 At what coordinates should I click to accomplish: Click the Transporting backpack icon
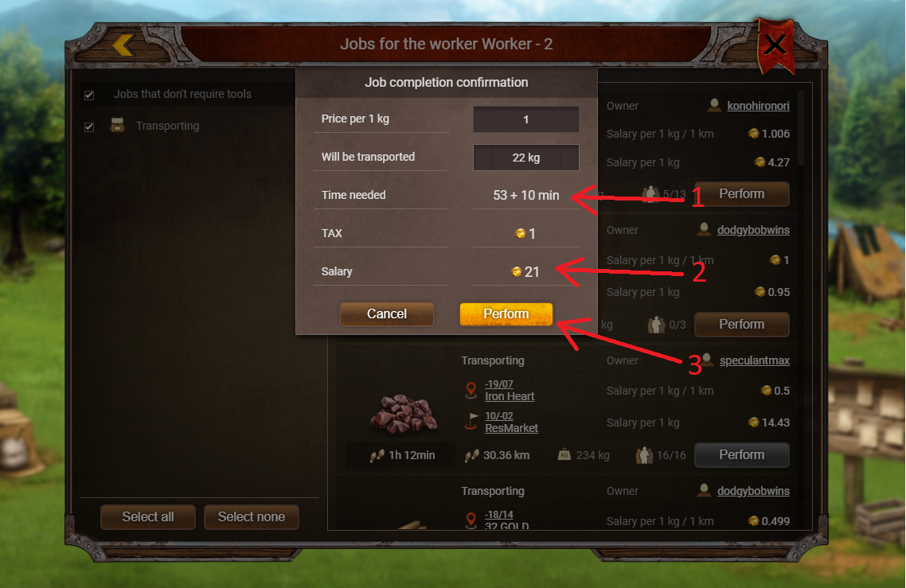click(117, 125)
